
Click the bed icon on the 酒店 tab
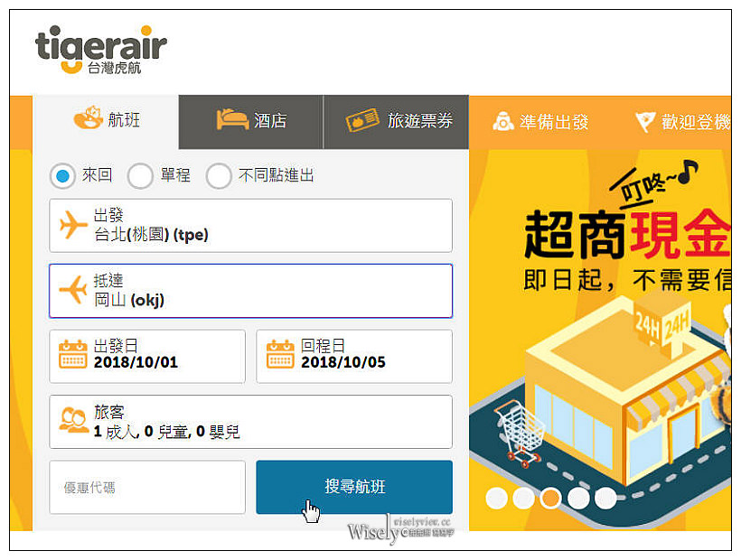[230, 118]
